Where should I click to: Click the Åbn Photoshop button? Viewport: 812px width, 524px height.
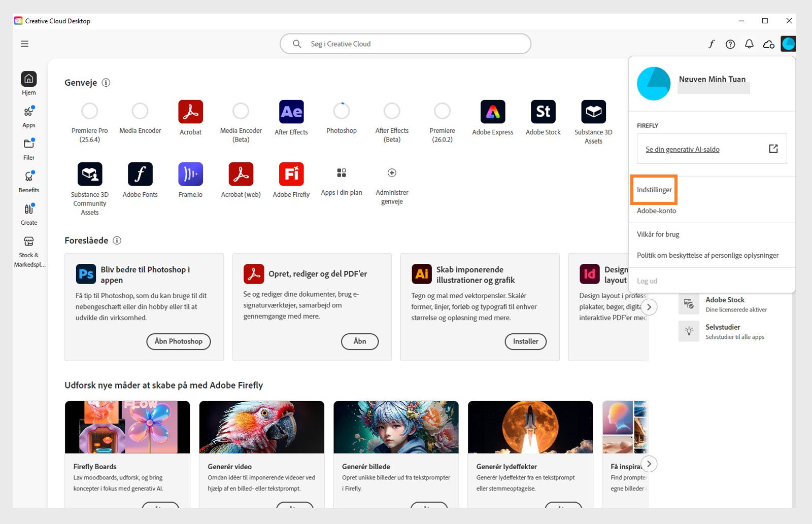pyautogui.click(x=178, y=341)
